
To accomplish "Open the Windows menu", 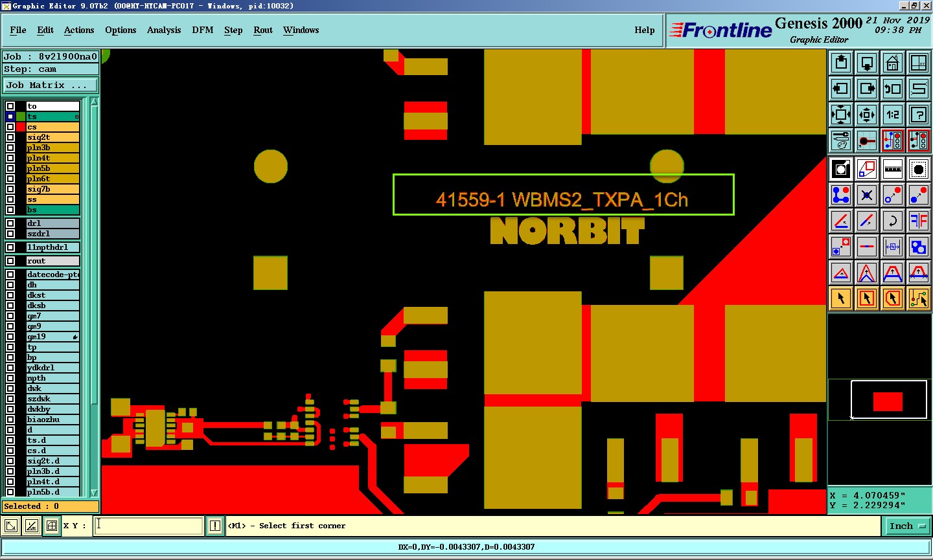I will click(x=301, y=30).
